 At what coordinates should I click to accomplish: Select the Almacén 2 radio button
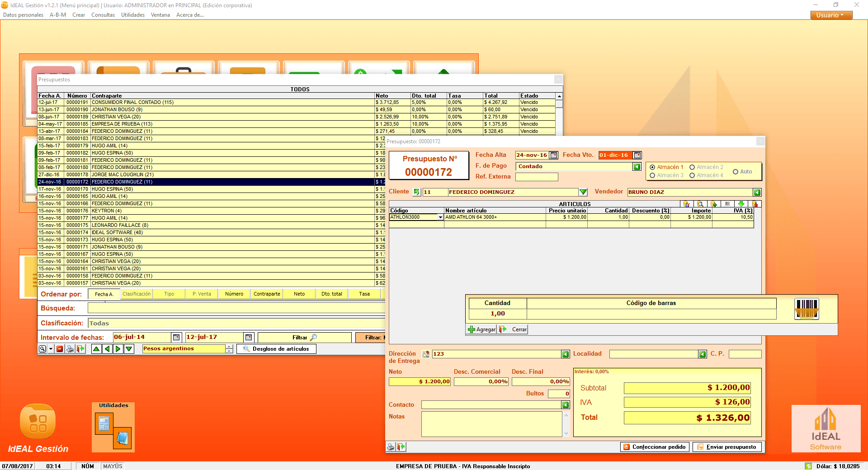click(692, 167)
